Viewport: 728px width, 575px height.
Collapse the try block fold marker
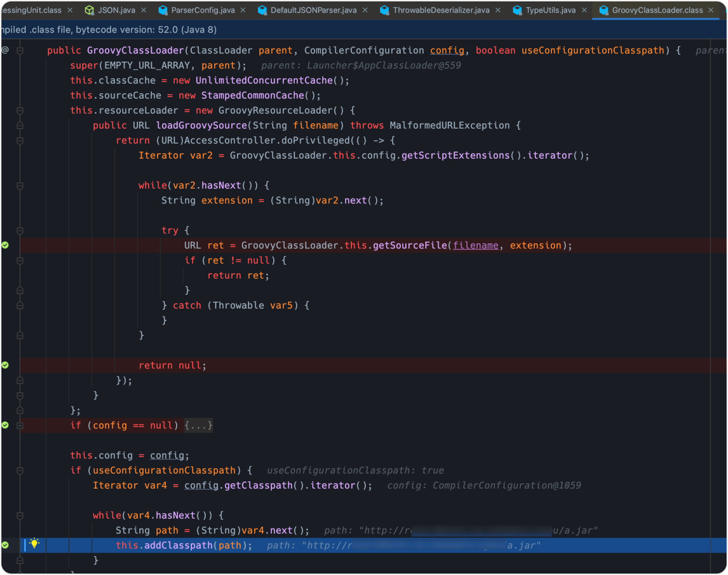click(x=20, y=230)
